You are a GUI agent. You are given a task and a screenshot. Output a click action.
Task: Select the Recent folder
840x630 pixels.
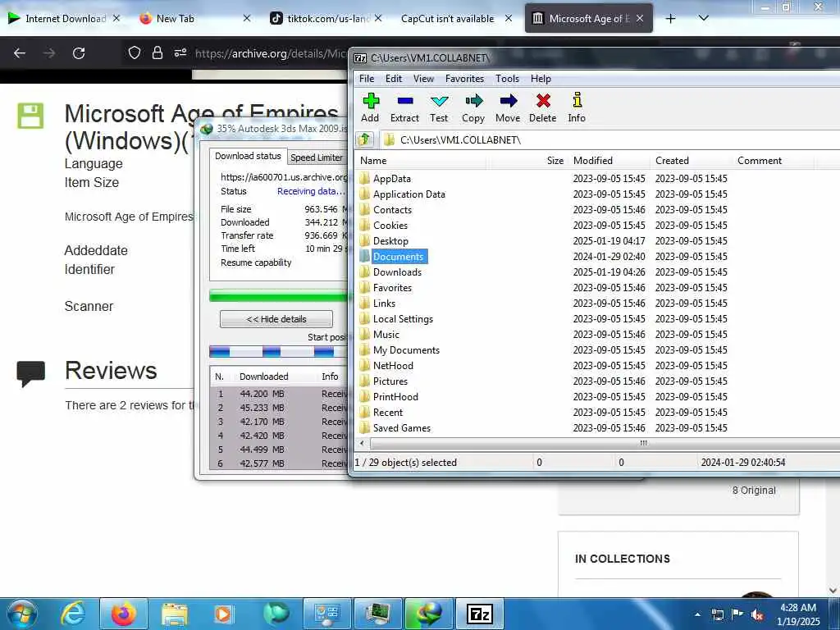[x=388, y=413]
